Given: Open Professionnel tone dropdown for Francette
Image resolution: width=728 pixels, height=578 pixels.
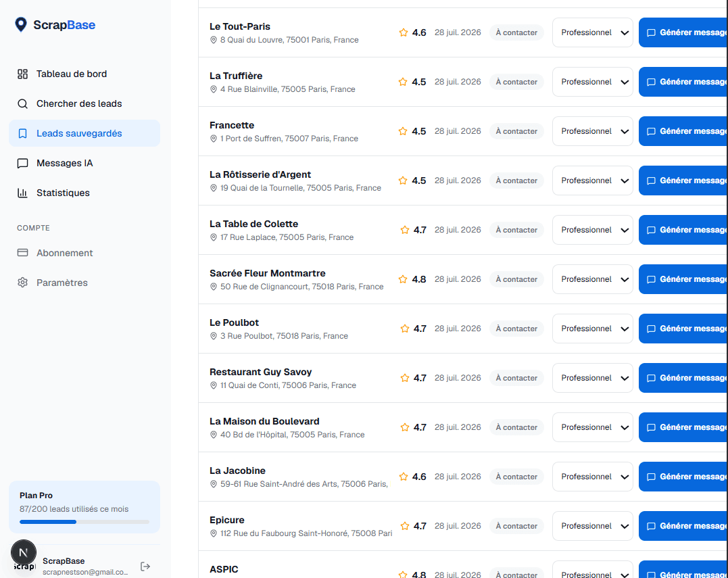Looking at the screenshot, I should pyautogui.click(x=592, y=131).
